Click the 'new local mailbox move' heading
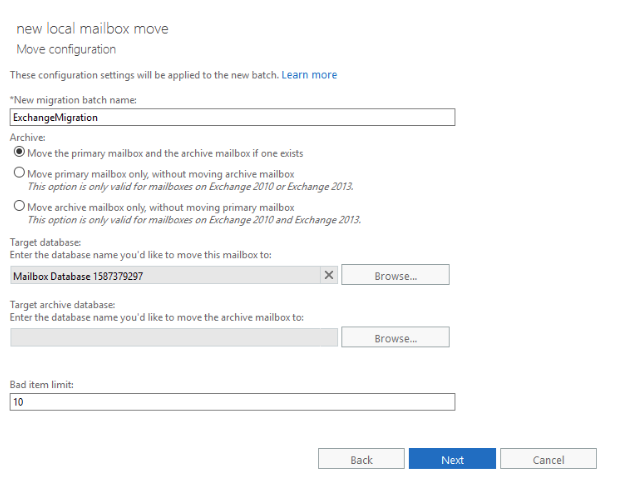 92,29
